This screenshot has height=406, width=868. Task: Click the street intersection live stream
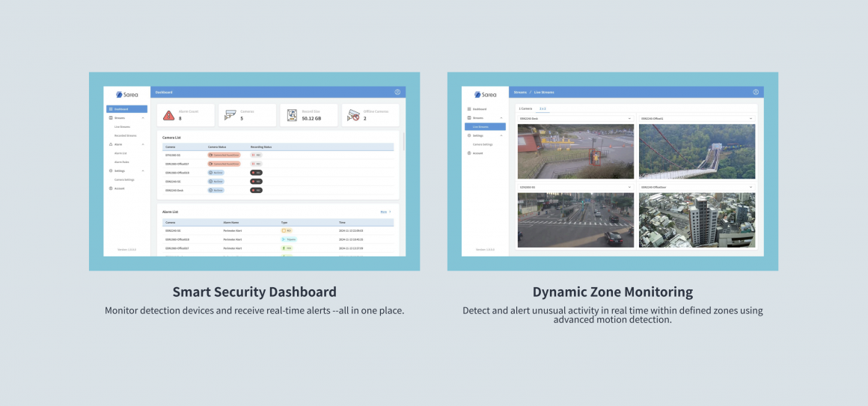tap(575, 220)
